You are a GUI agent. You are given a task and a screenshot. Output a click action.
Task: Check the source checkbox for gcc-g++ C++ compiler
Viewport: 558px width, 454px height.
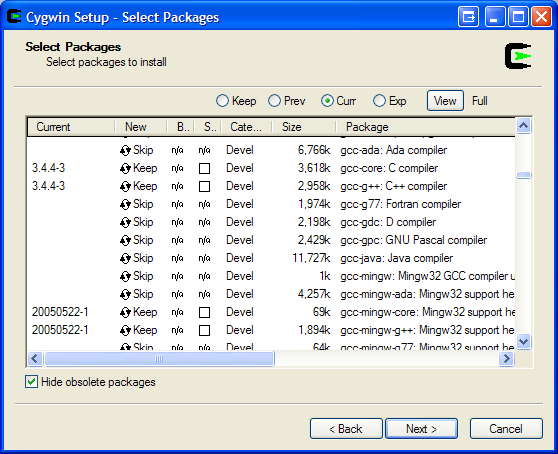click(x=204, y=186)
